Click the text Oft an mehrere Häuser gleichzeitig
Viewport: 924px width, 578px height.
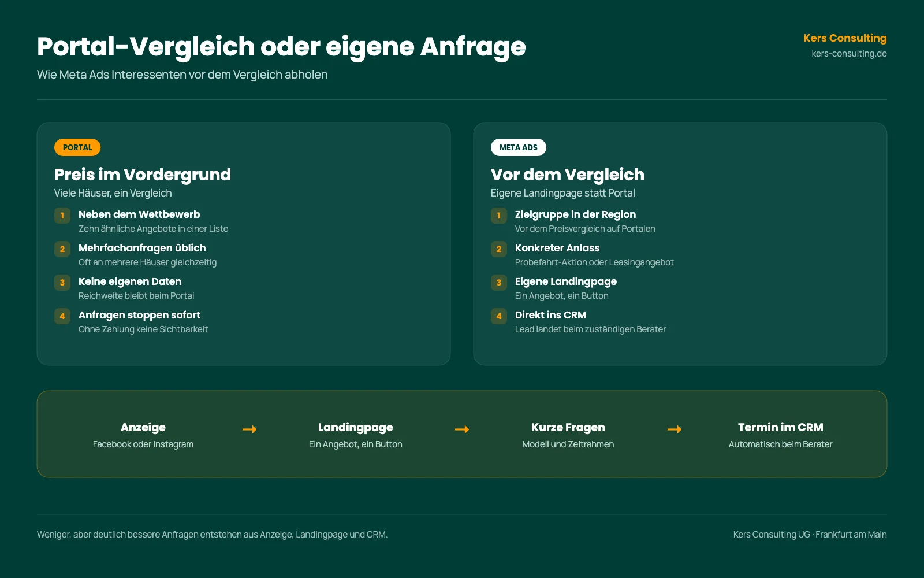coord(148,262)
